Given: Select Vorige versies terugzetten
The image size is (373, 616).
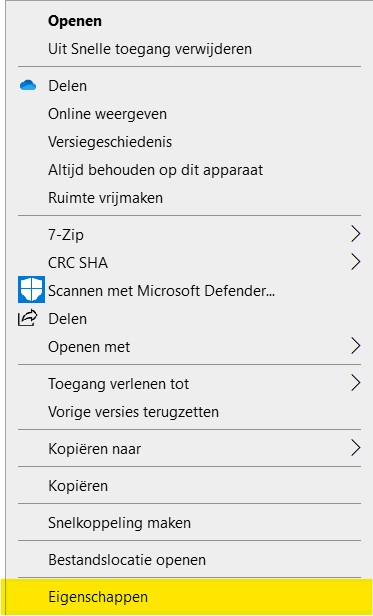Looking at the screenshot, I should pyautogui.click(x=133, y=412).
